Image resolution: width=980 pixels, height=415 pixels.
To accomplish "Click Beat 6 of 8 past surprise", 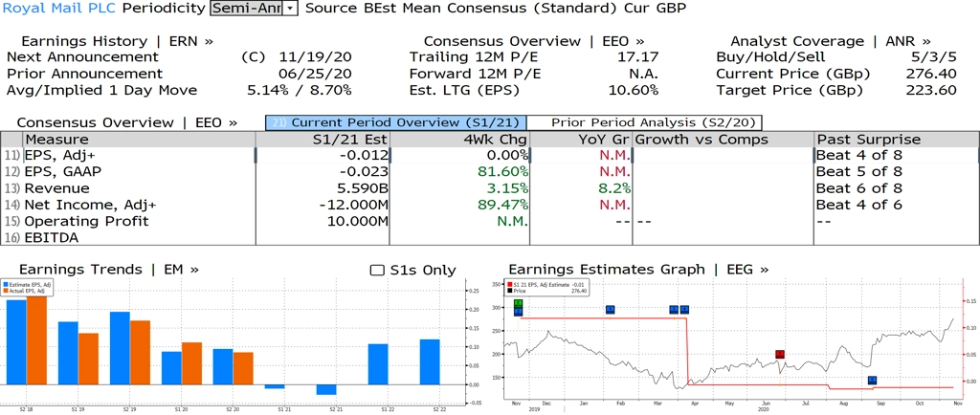I will [859, 187].
